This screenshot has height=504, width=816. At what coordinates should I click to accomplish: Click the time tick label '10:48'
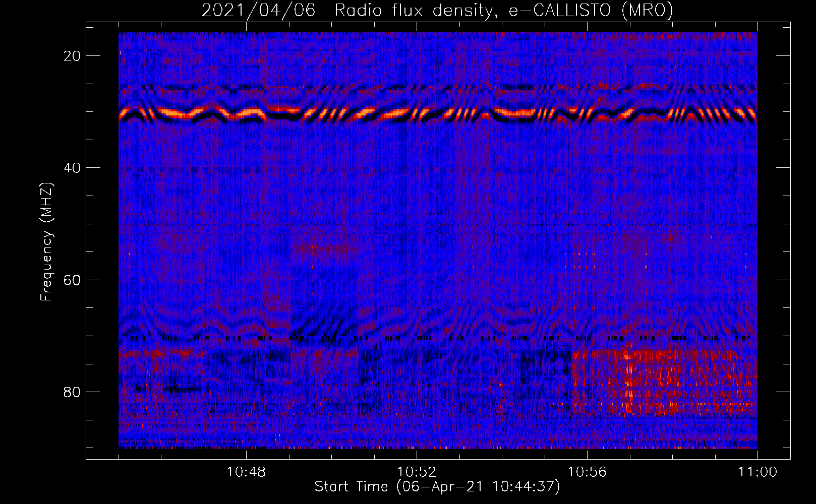(246, 472)
